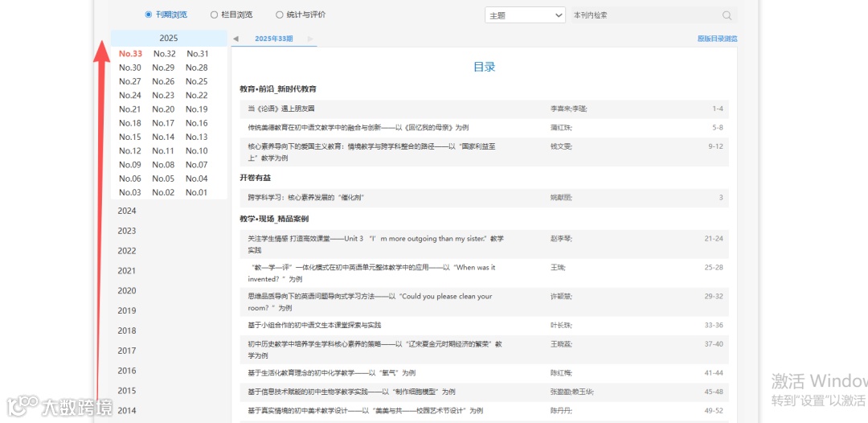Click author name 蒲红珠
868x423 pixels.
click(x=561, y=127)
